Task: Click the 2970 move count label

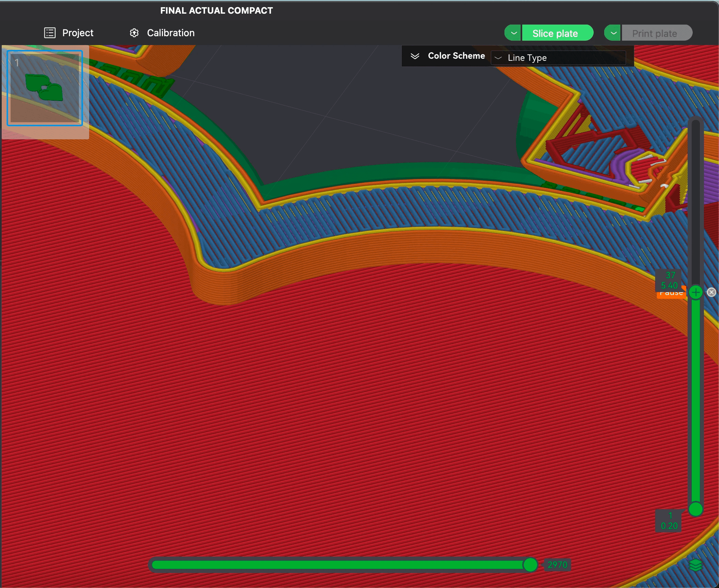Action: tap(557, 564)
